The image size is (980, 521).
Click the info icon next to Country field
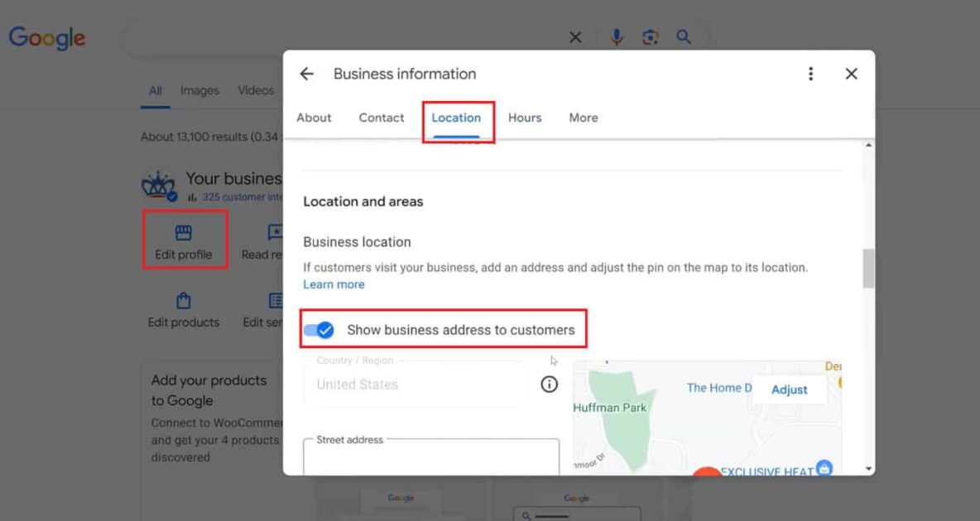[x=549, y=385]
